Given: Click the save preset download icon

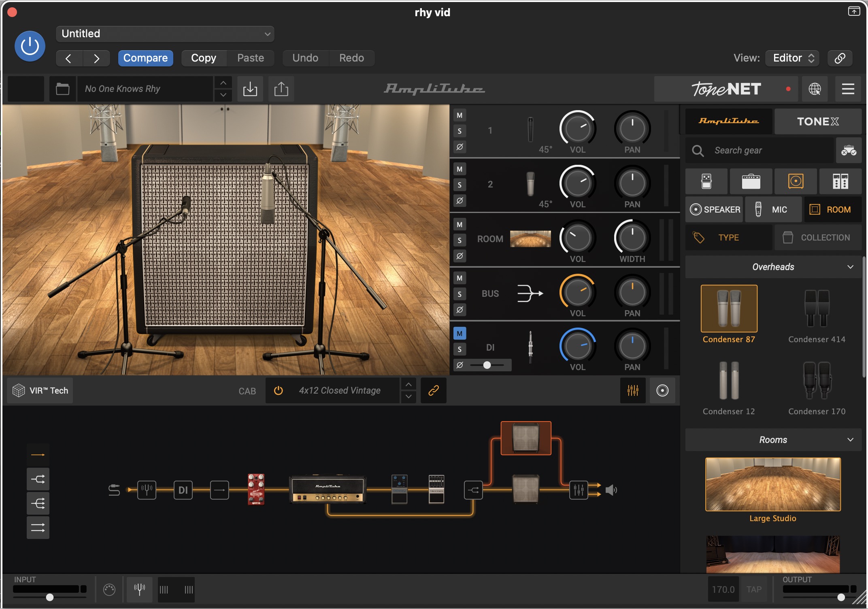Looking at the screenshot, I should [250, 89].
